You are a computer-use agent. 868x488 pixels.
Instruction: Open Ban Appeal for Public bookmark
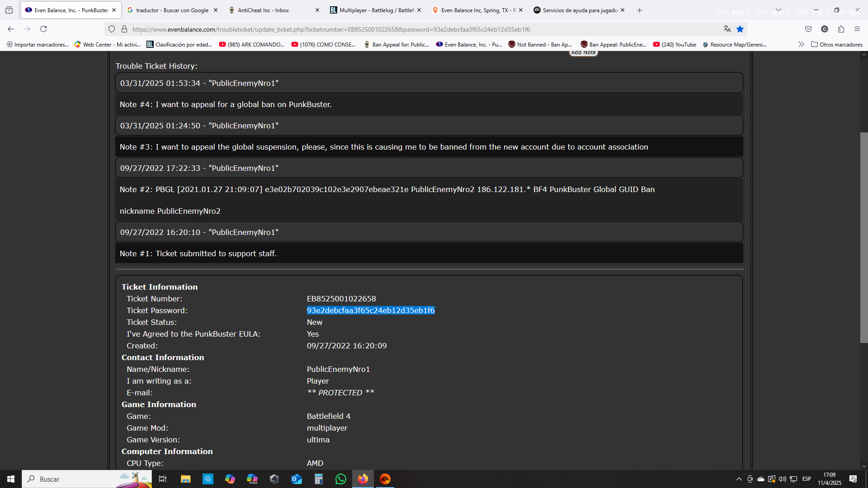[396, 44]
